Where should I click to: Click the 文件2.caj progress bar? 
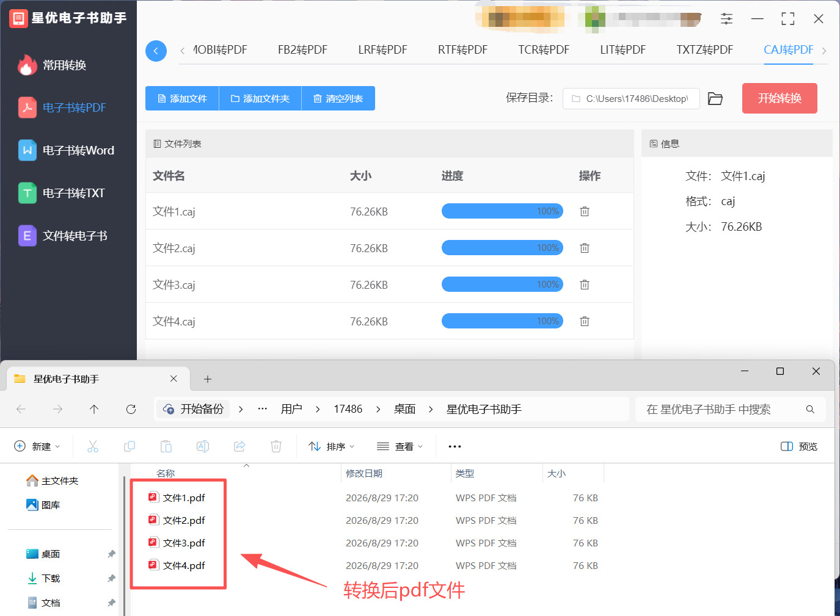click(x=502, y=248)
